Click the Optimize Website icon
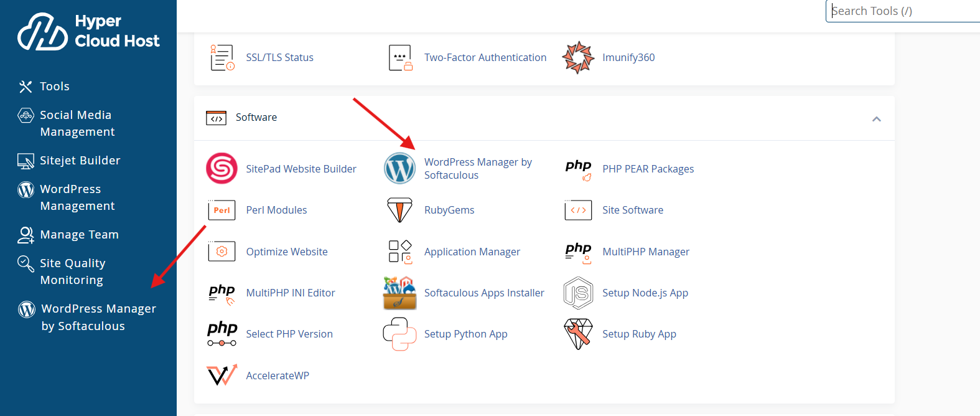 tap(222, 252)
